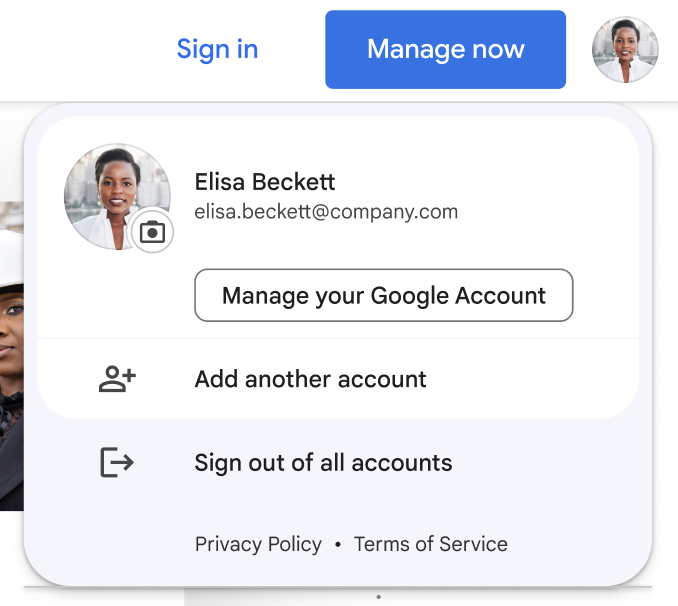Click the Sign in link
678x606 pixels.
[217, 49]
